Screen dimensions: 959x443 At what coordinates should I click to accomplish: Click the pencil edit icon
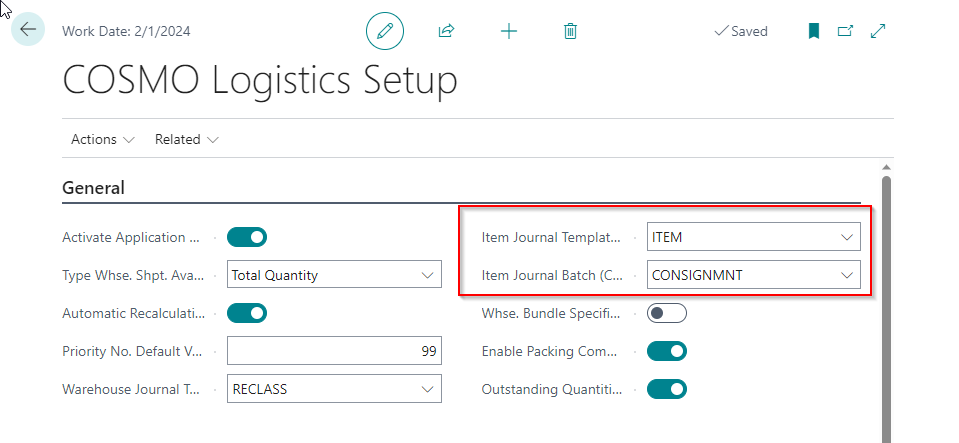[384, 31]
